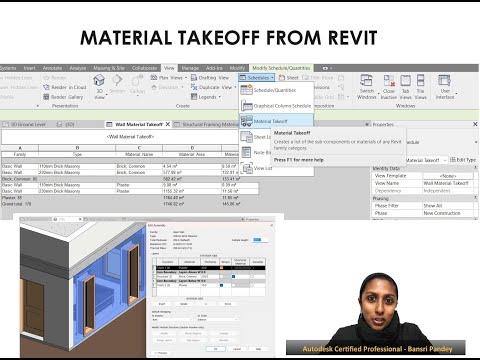Click the Sheet tool icon
The width and height of the screenshot is (480, 360).
pos(282,78)
